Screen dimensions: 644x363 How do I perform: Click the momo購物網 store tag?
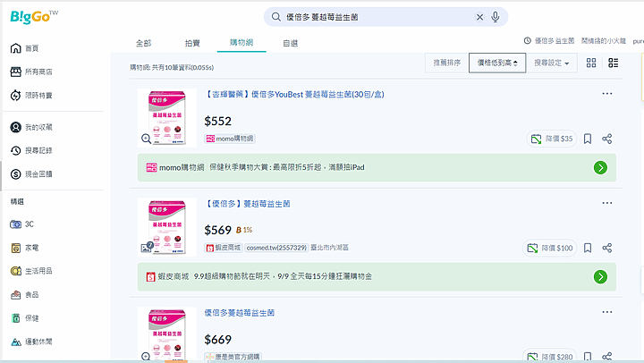point(230,139)
